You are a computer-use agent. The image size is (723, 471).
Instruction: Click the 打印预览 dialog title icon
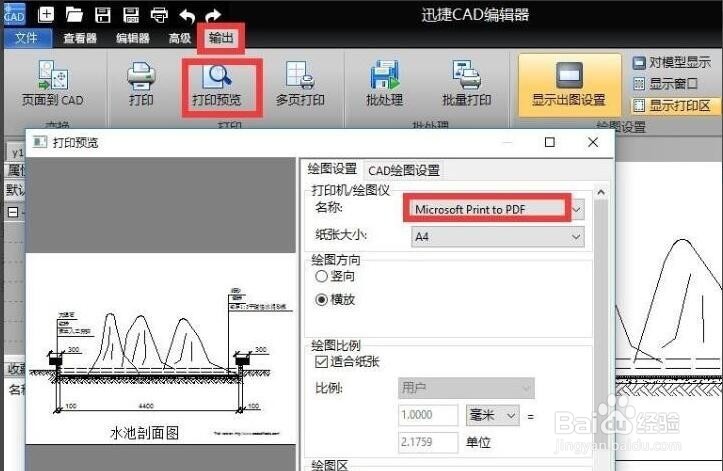[40, 142]
